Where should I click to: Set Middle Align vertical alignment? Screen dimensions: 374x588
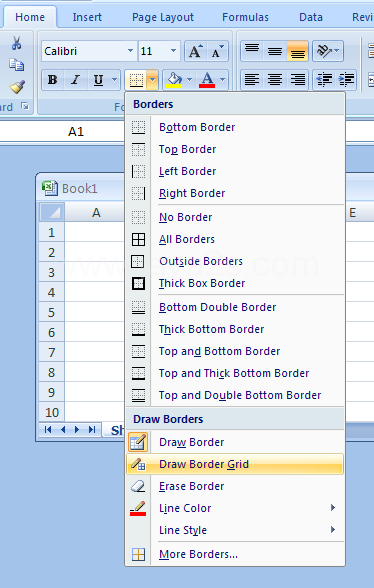pyautogui.click(x=275, y=51)
